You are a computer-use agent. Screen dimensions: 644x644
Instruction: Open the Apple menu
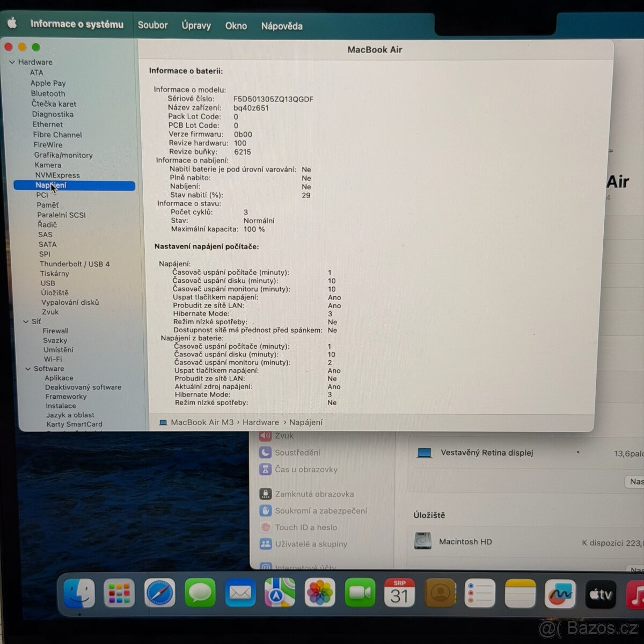click(12, 23)
